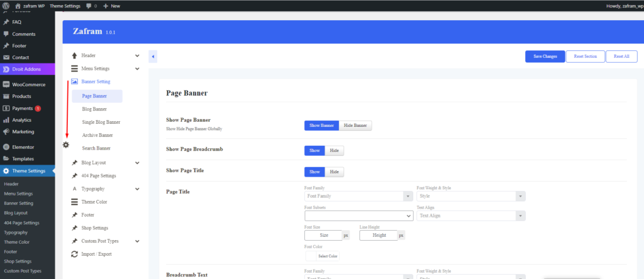Open WooCommerce from the admin sidebar
Viewport: 644px width, 279px height.
[28, 84]
